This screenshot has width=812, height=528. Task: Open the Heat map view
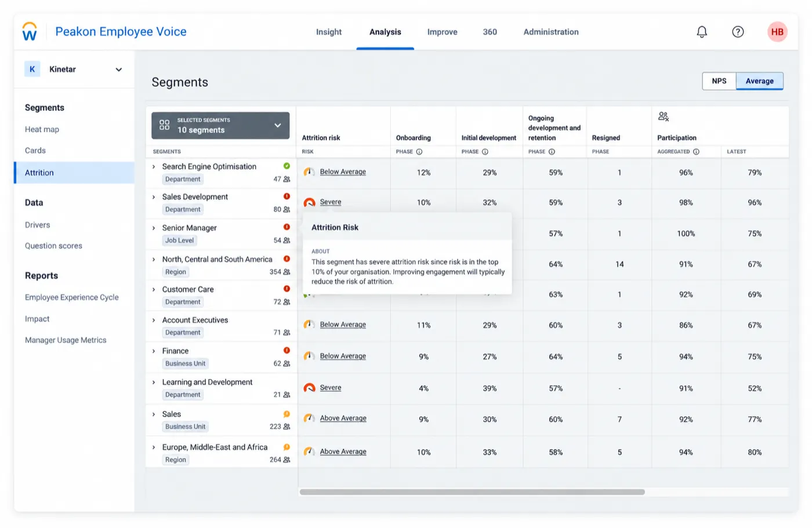point(42,129)
